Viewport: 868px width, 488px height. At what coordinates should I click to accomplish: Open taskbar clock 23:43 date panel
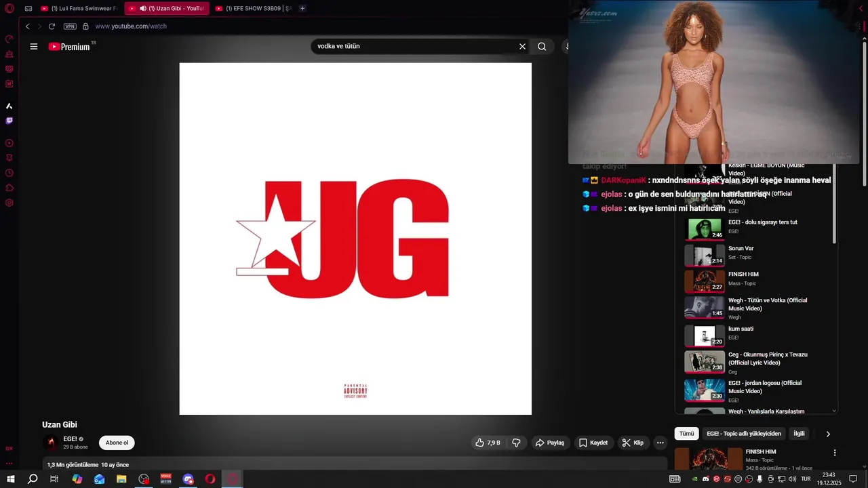(x=829, y=479)
